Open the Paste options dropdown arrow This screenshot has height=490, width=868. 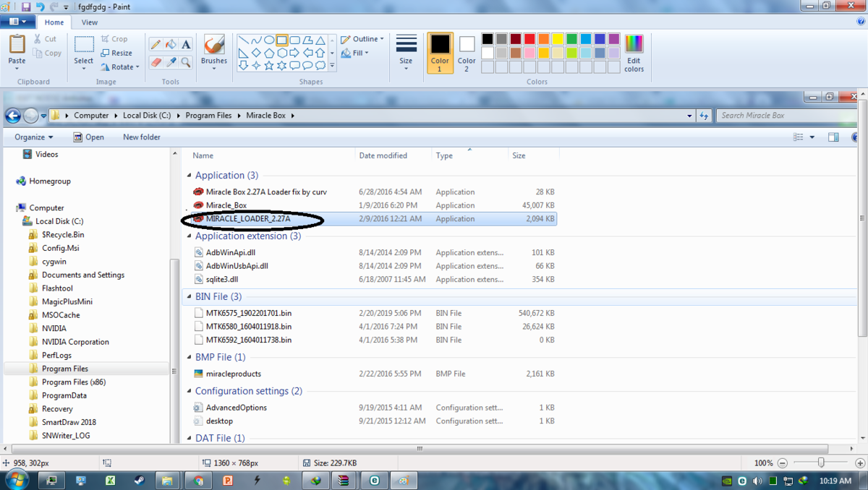(x=17, y=69)
